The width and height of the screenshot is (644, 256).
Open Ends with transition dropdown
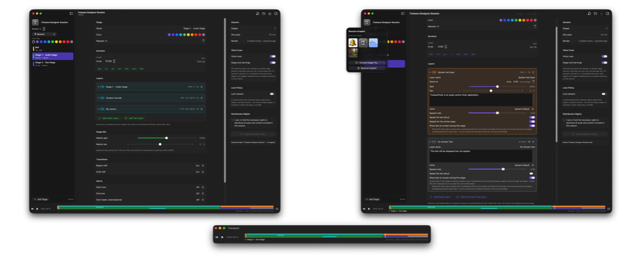[x=200, y=172]
